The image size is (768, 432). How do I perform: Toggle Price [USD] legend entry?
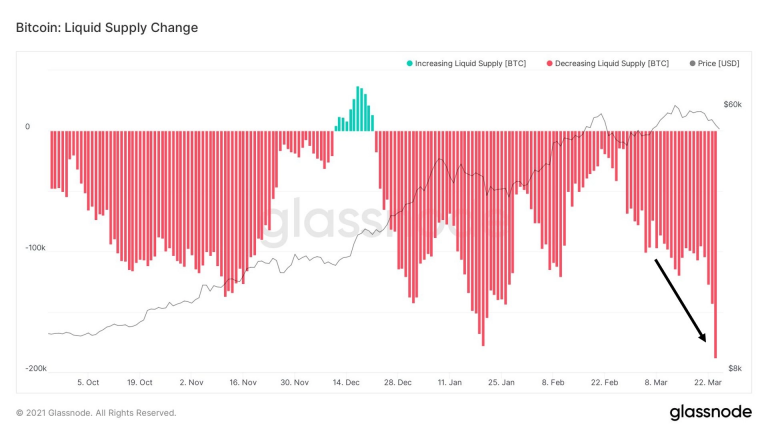pyautogui.click(x=715, y=63)
